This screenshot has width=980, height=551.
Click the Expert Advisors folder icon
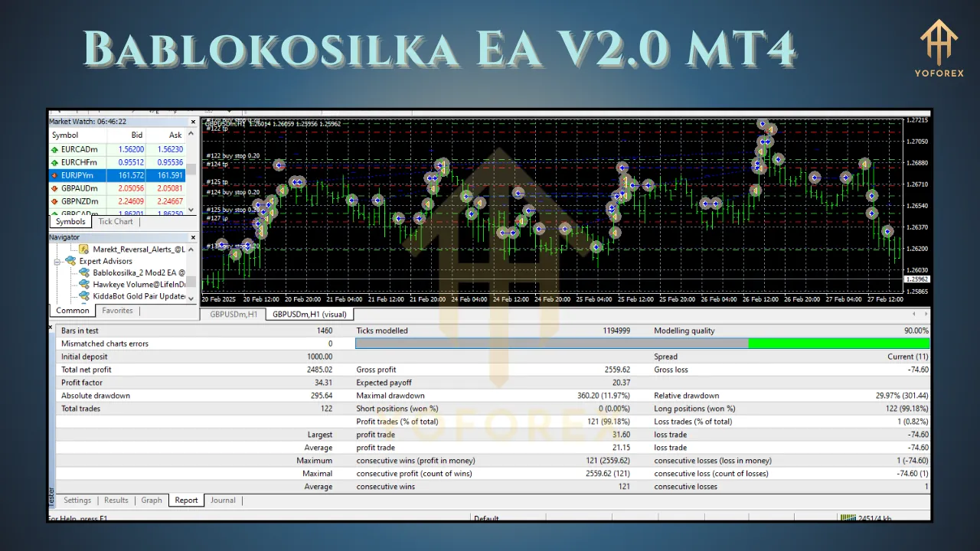(70, 261)
